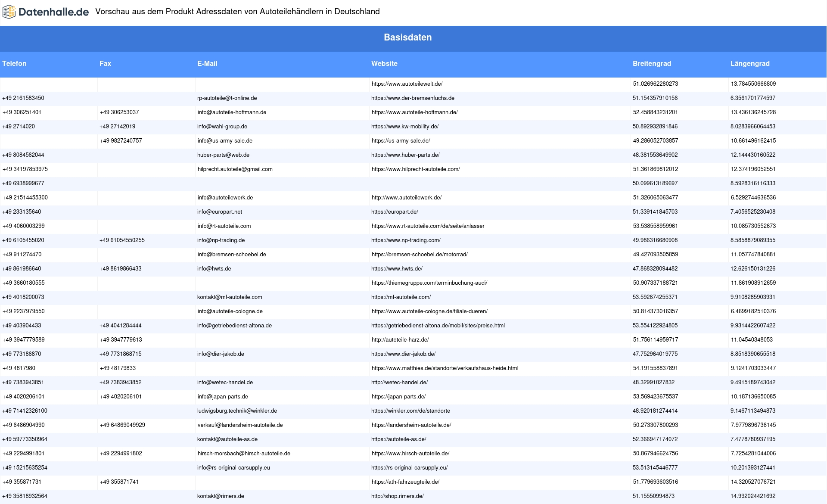Select email kontakt@rimers.de
The height and width of the screenshot is (504, 827).
(x=221, y=496)
